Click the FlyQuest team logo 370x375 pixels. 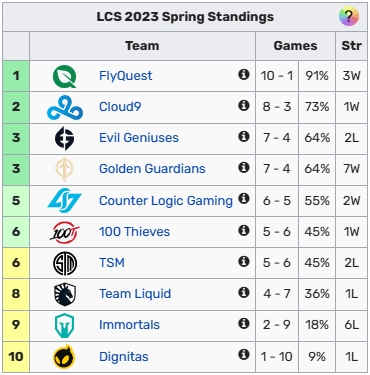click(x=65, y=76)
